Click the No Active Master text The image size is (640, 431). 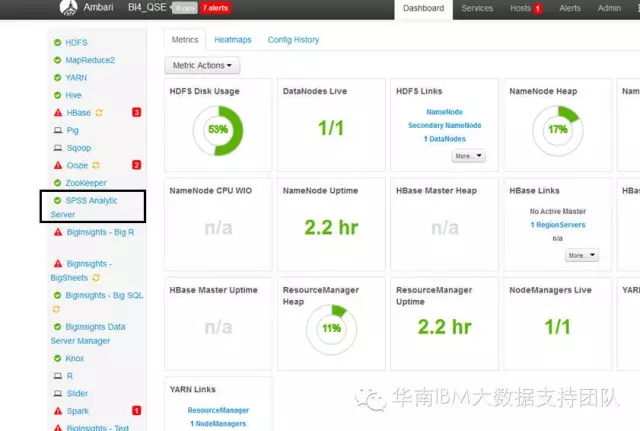(558, 211)
